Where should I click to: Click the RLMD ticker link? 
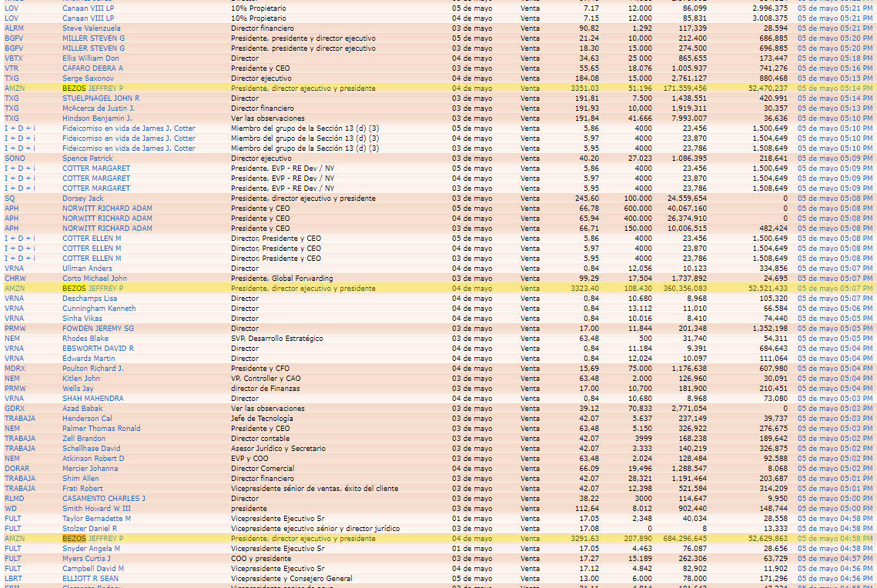click(x=15, y=498)
